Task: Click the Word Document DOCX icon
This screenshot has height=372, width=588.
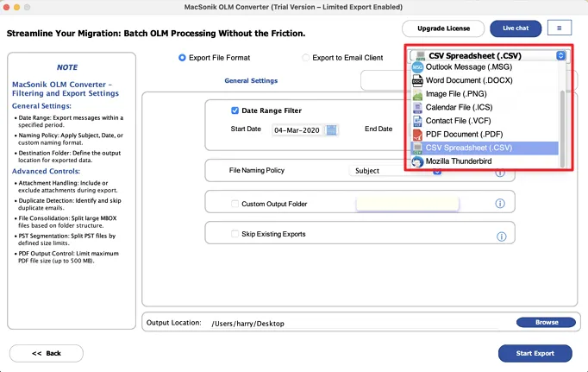Action: [417, 80]
